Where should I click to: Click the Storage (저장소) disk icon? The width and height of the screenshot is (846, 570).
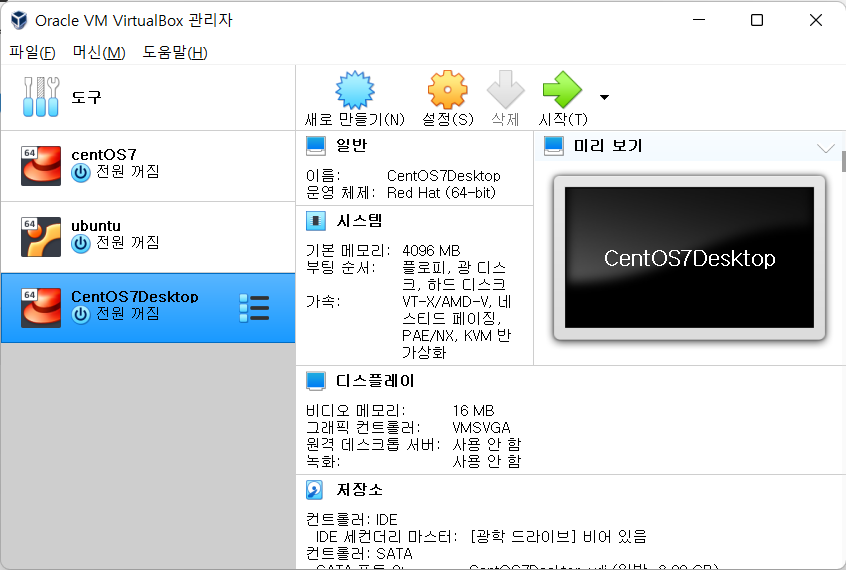[315, 490]
